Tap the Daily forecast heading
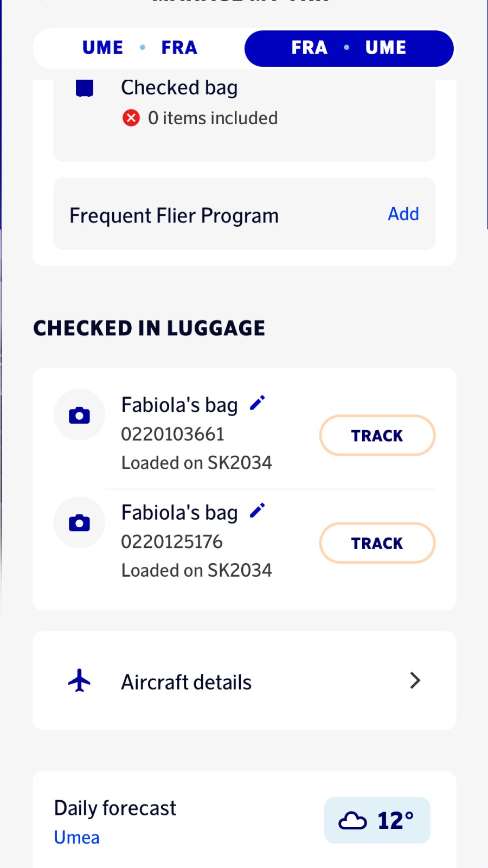 (x=115, y=808)
